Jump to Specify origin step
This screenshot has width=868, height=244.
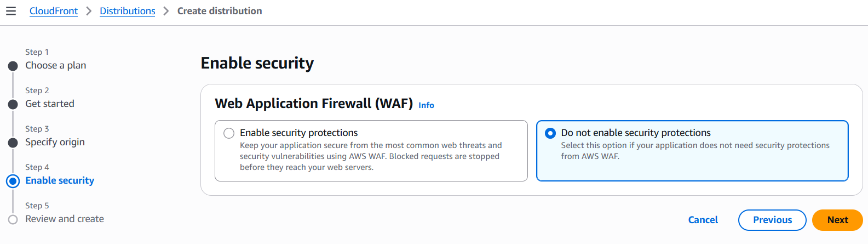tap(55, 142)
